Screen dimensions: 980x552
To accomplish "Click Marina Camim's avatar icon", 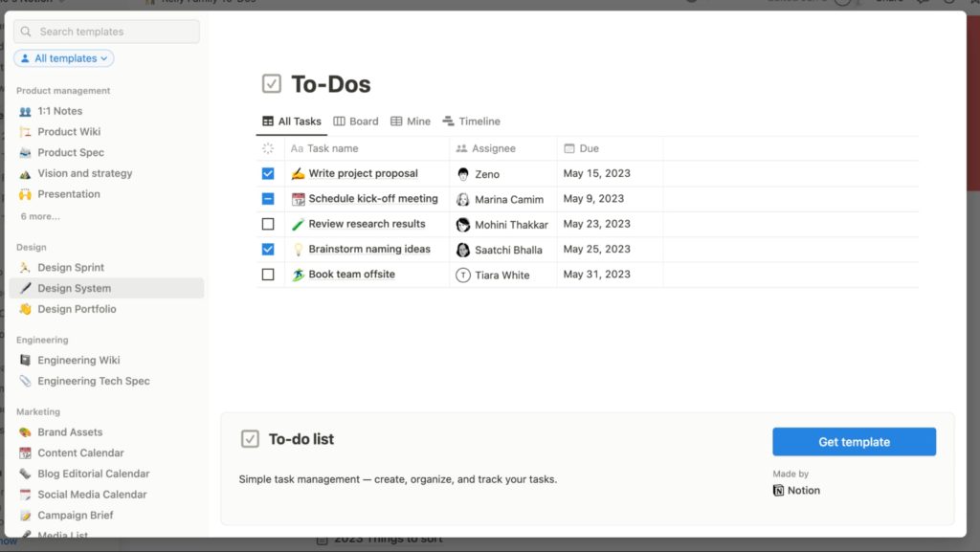I will coord(463,199).
